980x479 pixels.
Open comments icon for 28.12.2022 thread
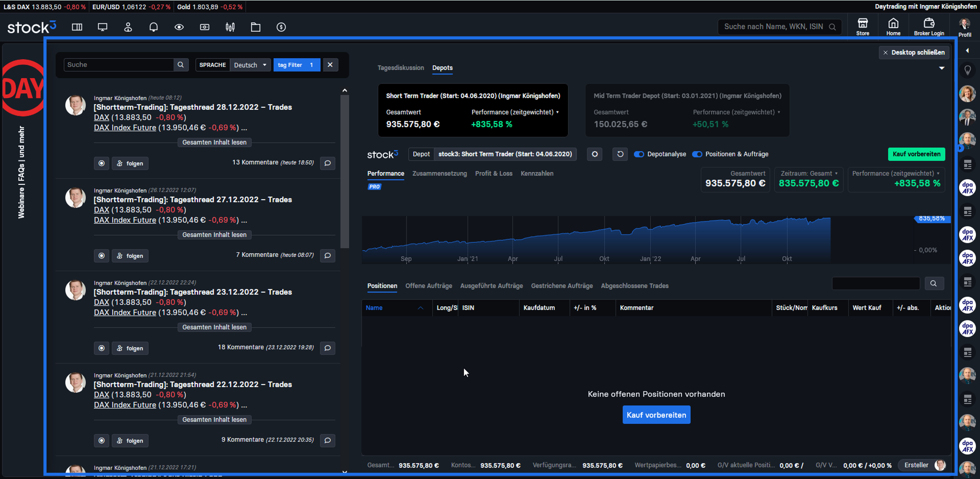[x=328, y=163]
